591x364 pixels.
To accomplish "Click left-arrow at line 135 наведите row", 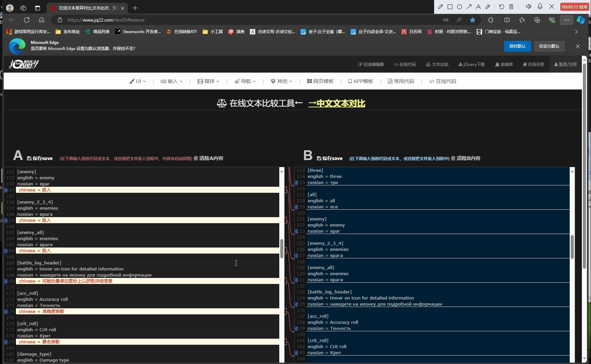I will coord(296,304).
